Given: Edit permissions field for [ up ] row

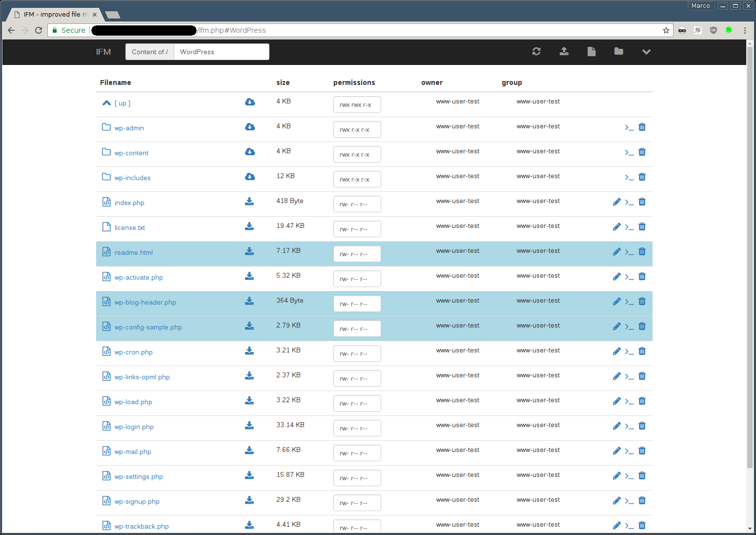Looking at the screenshot, I should pyautogui.click(x=357, y=104).
